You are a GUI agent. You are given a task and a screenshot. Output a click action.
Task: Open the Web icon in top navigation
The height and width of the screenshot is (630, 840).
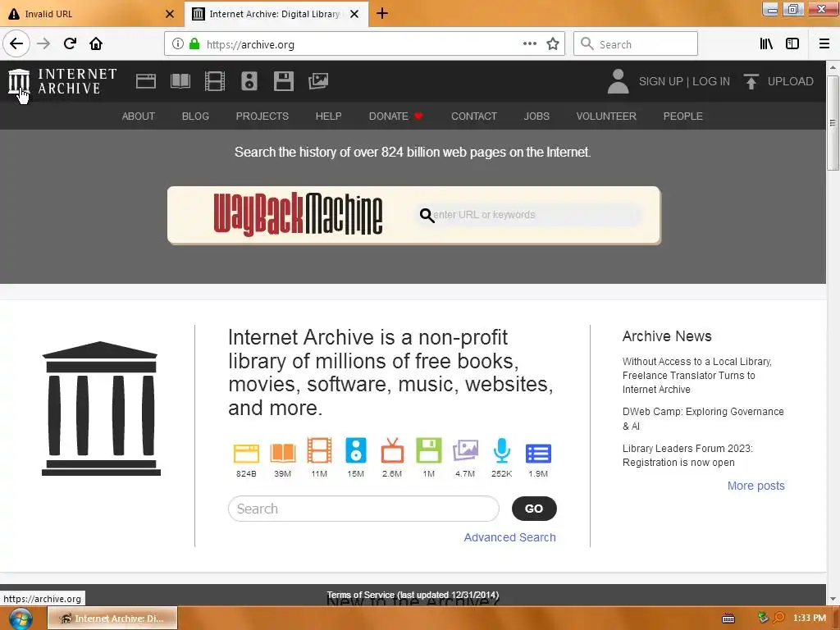146,81
